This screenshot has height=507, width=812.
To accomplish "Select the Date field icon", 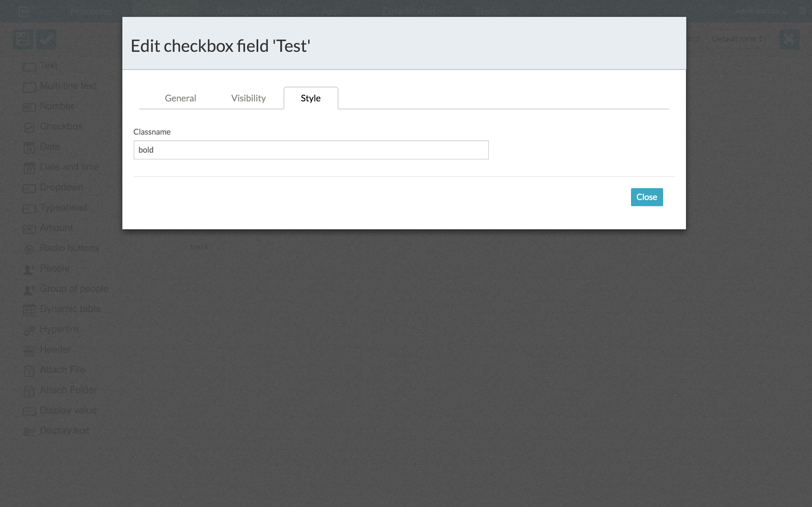I will pyautogui.click(x=29, y=148).
